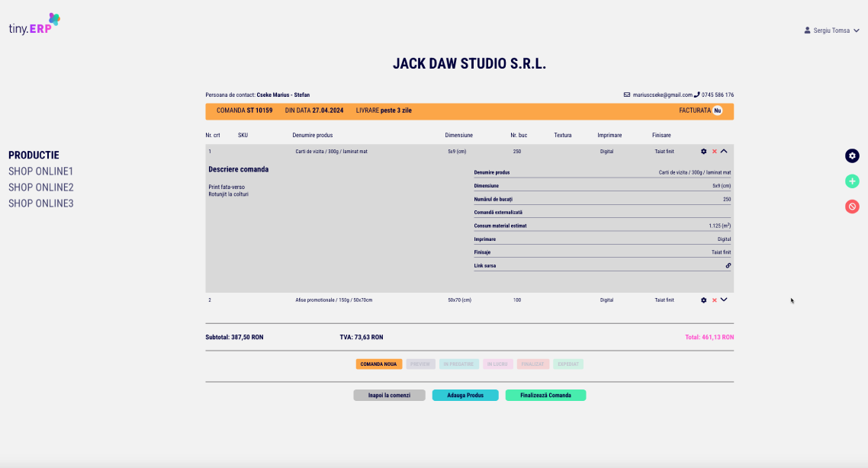This screenshot has width=868, height=468.
Task: Expand the Afise promotionale row details
Action: (724, 300)
